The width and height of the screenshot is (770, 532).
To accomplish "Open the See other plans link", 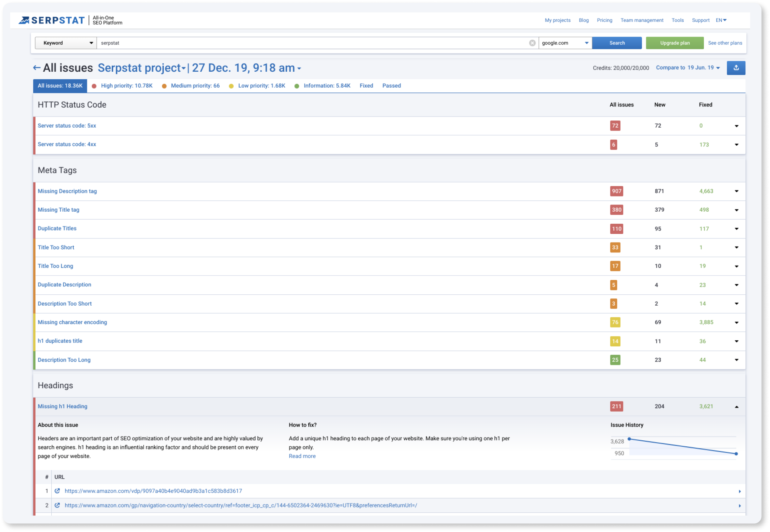I will coord(725,43).
